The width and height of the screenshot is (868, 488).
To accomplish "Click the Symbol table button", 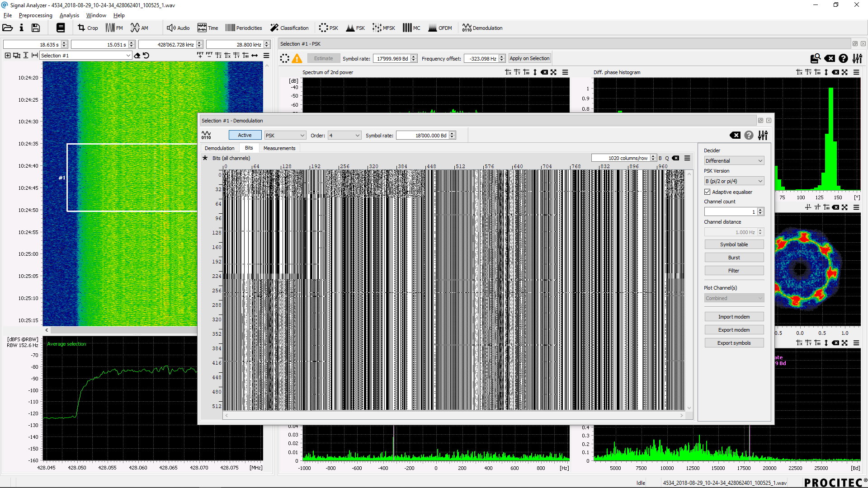I will coord(734,244).
